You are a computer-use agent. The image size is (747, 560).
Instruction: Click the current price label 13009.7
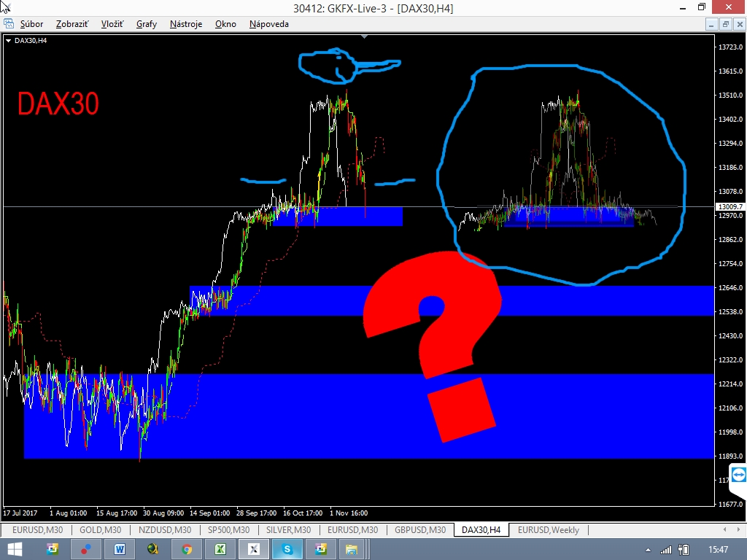click(729, 206)
